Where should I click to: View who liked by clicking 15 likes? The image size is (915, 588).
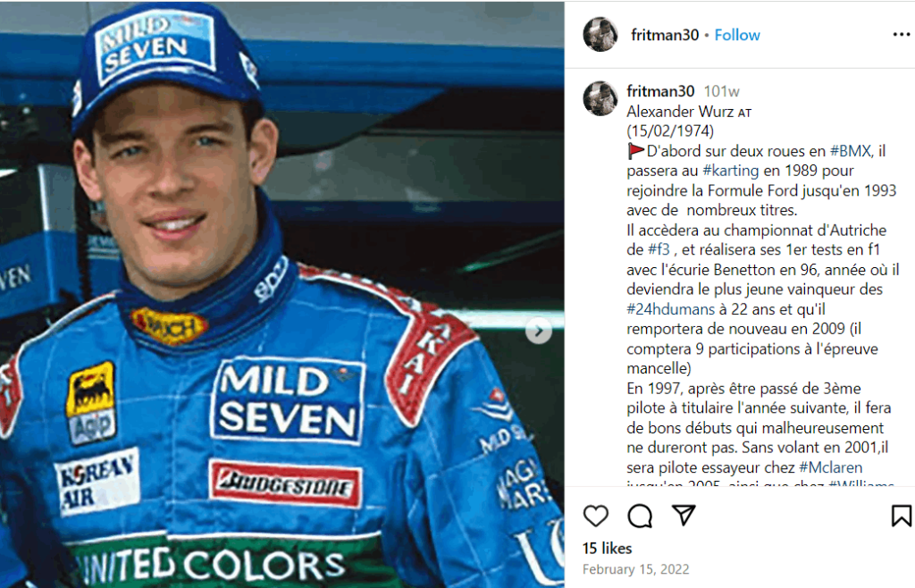click(607, 548)
